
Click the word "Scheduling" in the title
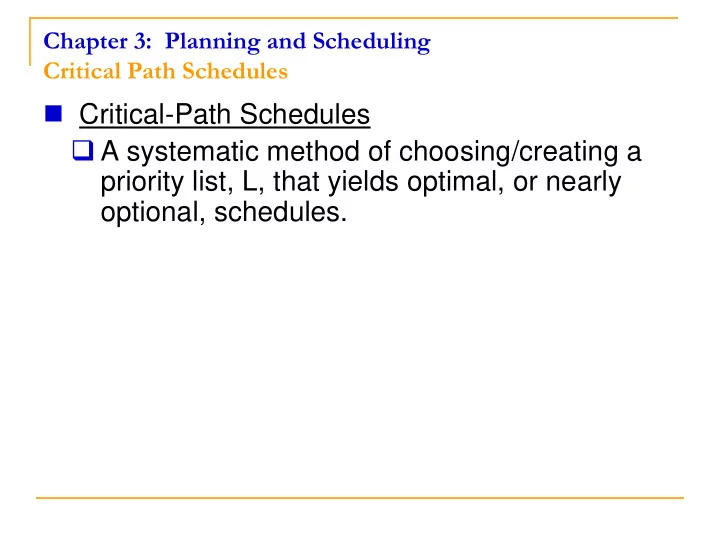[x=371, y=42]
